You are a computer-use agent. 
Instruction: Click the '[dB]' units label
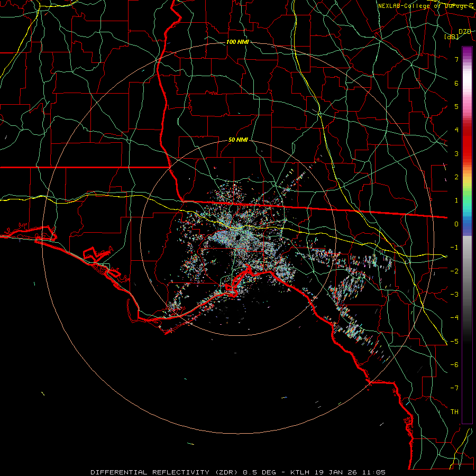coord(452,37)
